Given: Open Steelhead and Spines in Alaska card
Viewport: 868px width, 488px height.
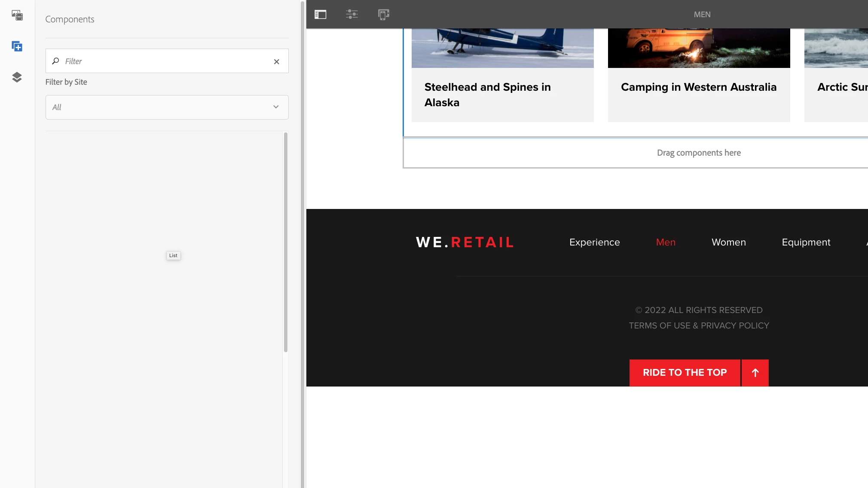Looking at the screenshot, I should 487,95.
